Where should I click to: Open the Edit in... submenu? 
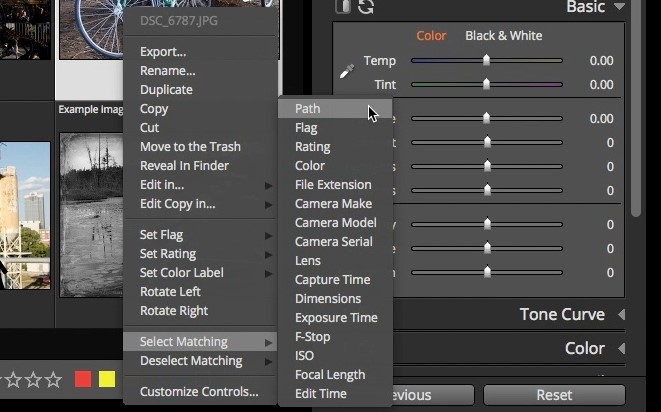pyautogui.click(x=162, y=185)
